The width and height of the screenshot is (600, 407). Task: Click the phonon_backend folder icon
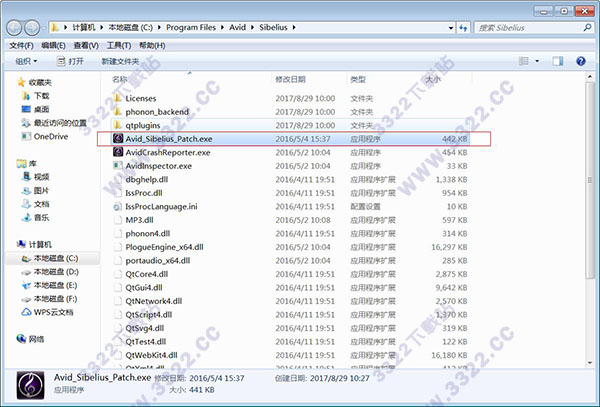pyautogui.click(x=118, y=111)
